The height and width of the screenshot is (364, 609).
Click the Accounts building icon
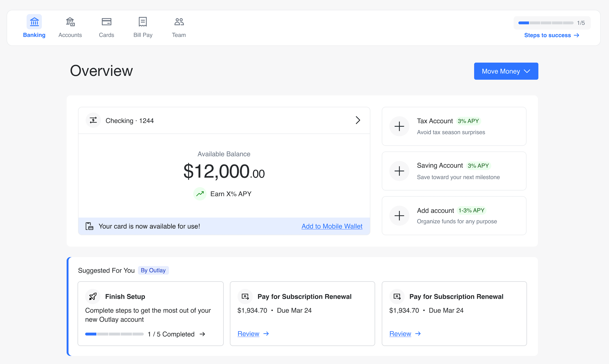tap(70, 22)
